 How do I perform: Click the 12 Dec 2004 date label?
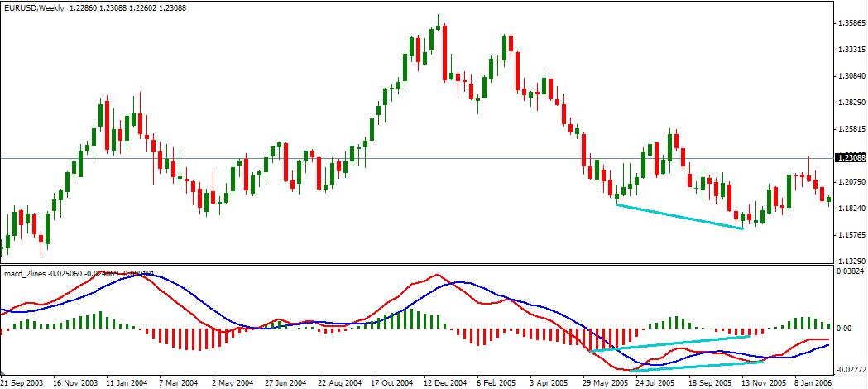(x=445, y=384)
